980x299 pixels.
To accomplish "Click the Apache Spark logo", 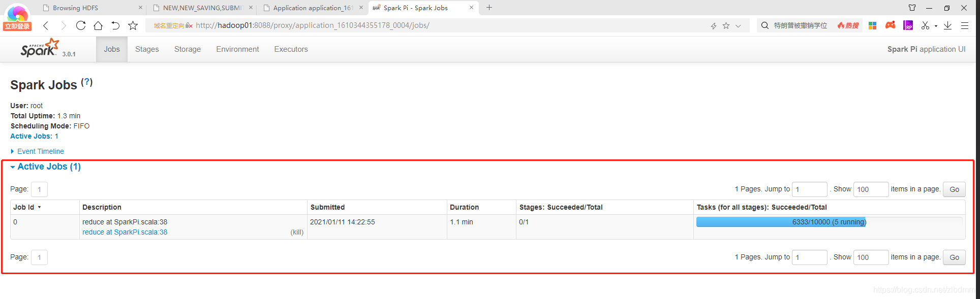I will (40, 48).
